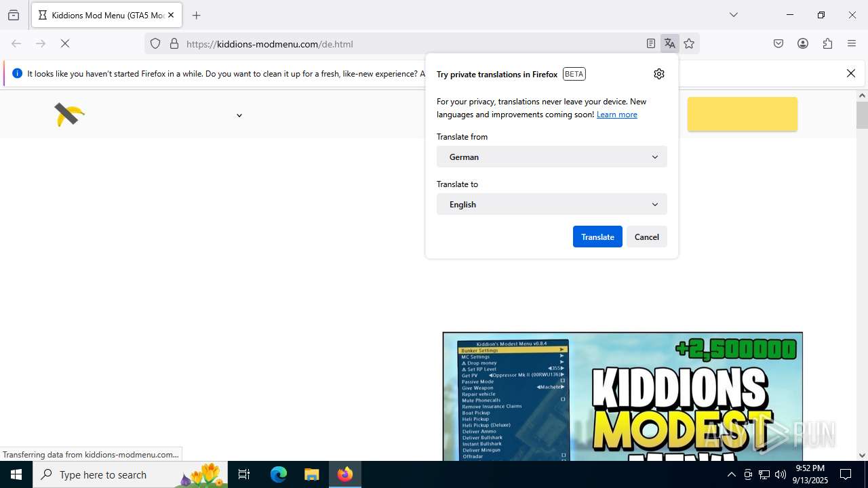Select Firefox in the taskbar
Image resolution: width=868 pixels, height=488 pixels.
pos(345,474)
